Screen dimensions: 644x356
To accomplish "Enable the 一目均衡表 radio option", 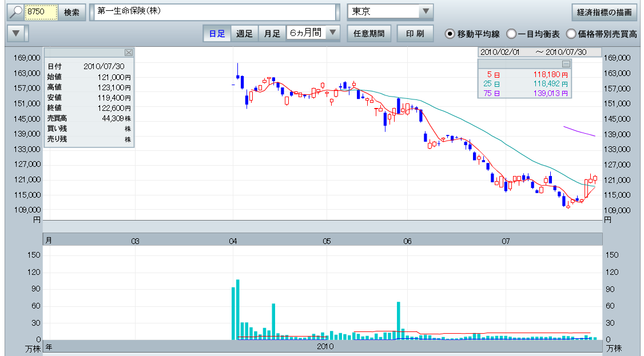I will pyautogui.click(x=511, y=34).
